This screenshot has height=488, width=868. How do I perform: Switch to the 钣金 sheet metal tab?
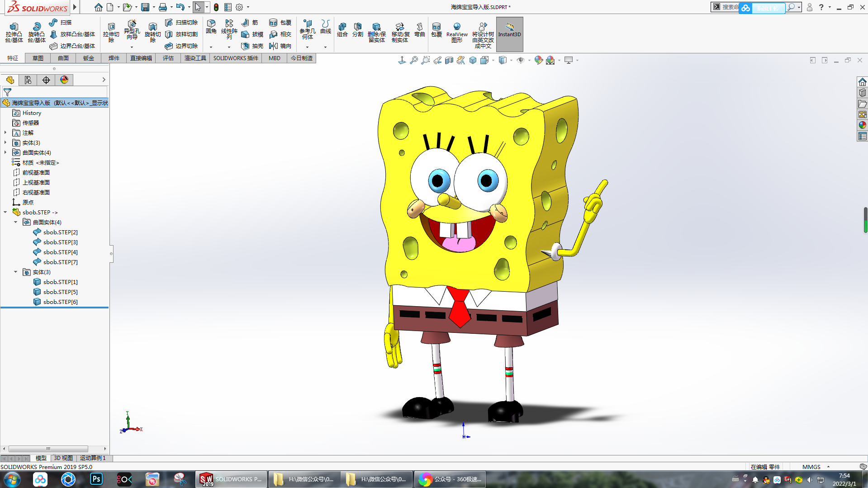89,58
